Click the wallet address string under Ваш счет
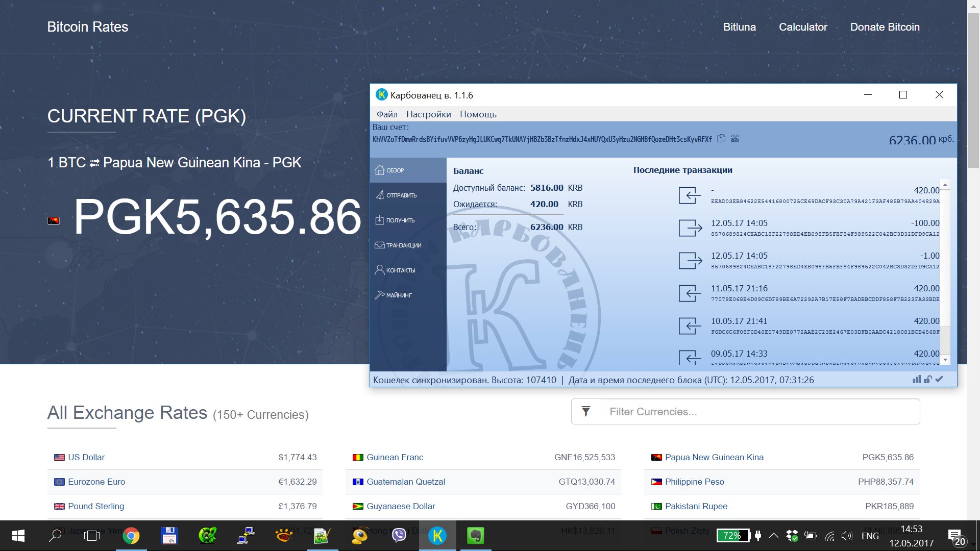Screen dimensions: 980x551 pos(542,139)
